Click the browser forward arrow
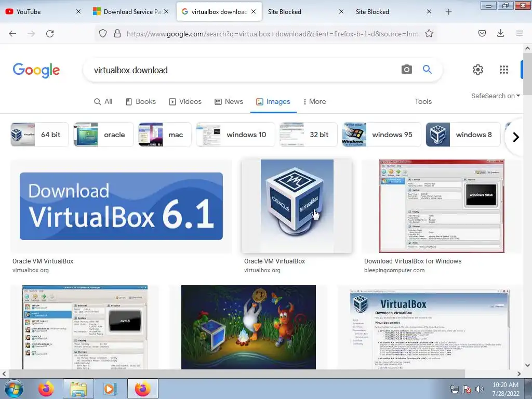This screenshot has height=399, width=532. [31, 34]
